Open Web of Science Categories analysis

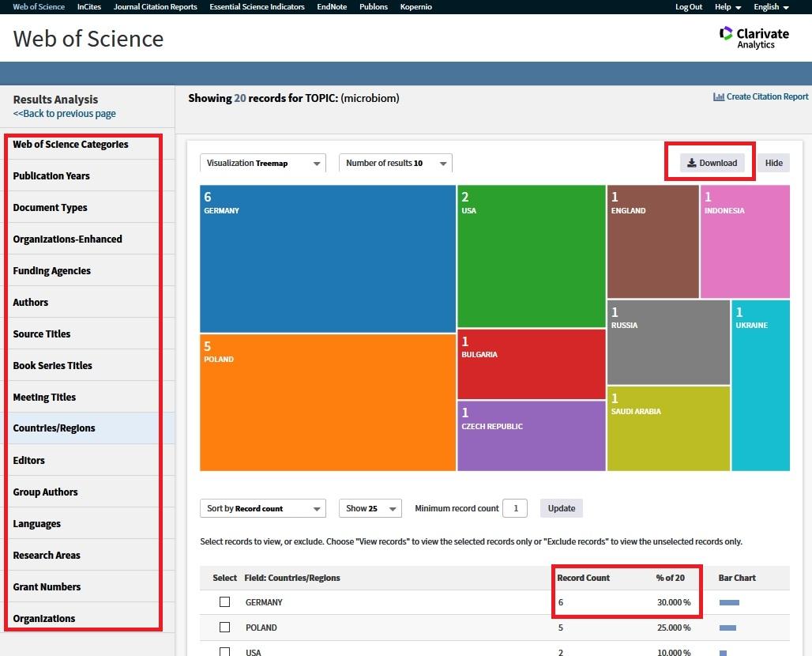tap(70, 144)
